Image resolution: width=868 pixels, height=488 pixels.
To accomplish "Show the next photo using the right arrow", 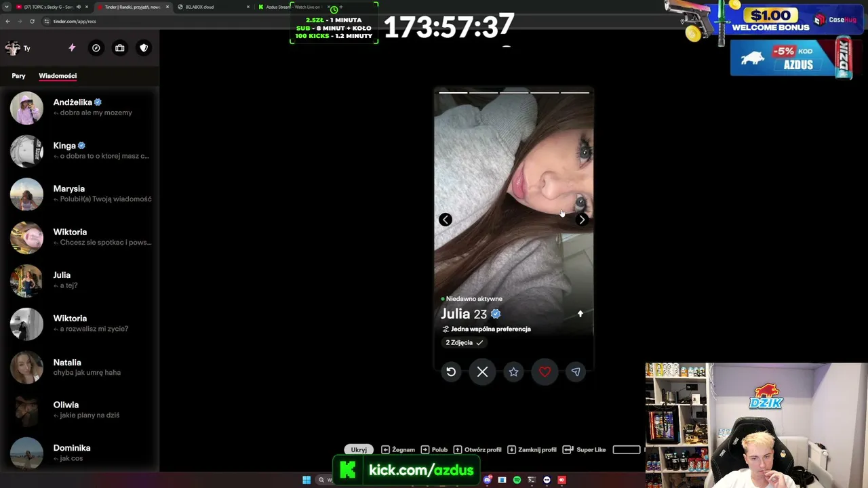I will pyautogui.click(x=582, y=220).
